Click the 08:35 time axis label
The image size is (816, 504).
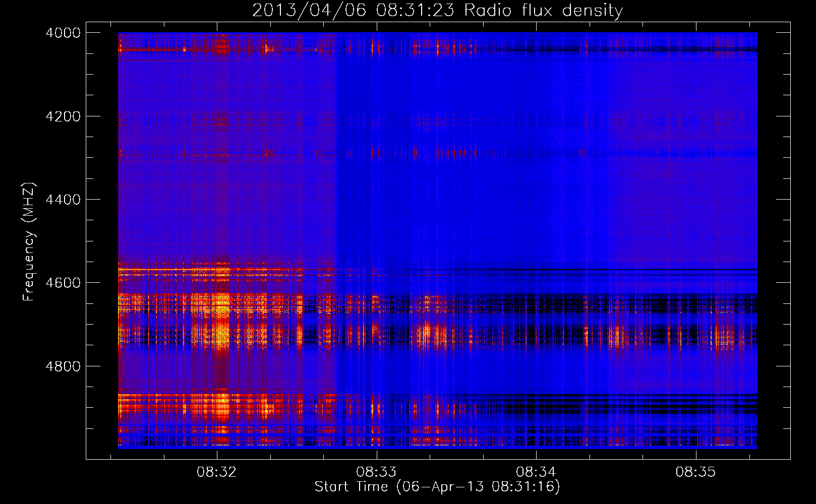696,472
